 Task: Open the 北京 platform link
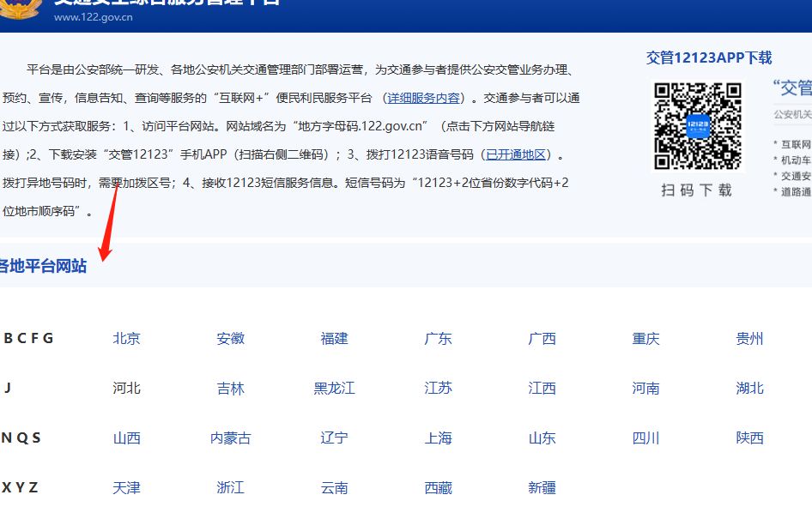click(127, 339)
